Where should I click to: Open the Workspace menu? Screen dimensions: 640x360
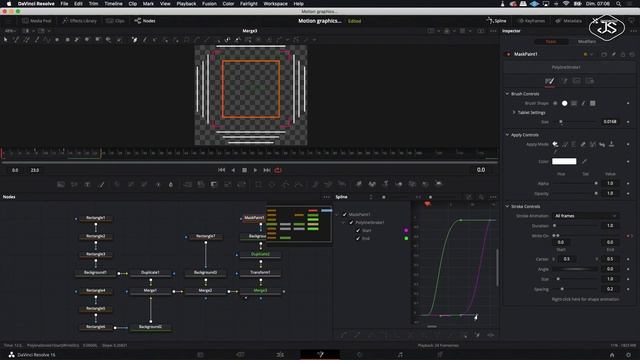[x=275, y=4]
